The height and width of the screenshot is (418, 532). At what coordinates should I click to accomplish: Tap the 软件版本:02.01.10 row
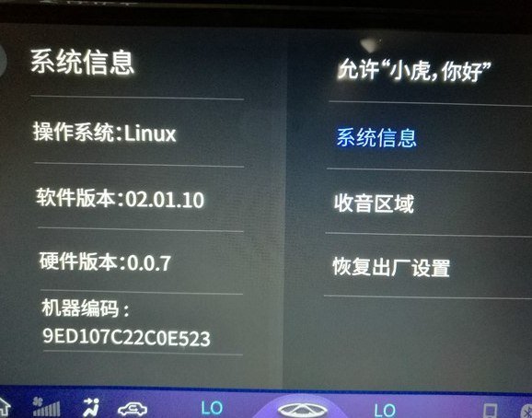tap(120, 199)
